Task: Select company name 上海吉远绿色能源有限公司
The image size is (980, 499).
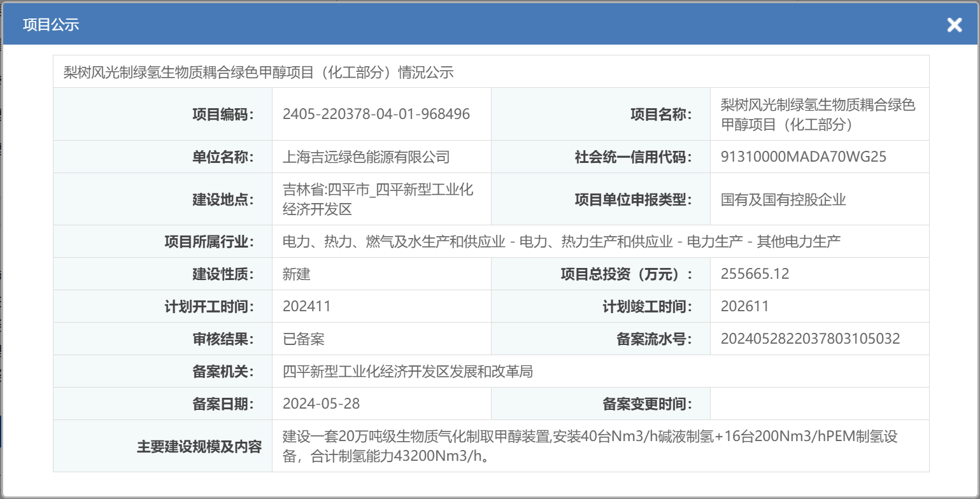Action: click(x=366, y=157)
